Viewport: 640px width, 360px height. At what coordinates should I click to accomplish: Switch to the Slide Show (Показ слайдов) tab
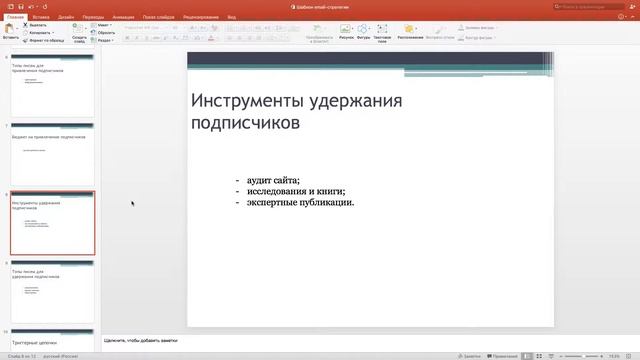(158, 17)
